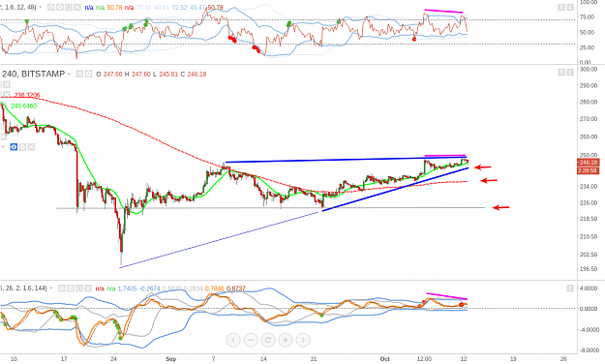
Task: Move the main price pane up
Action: (x=561, y=73)
